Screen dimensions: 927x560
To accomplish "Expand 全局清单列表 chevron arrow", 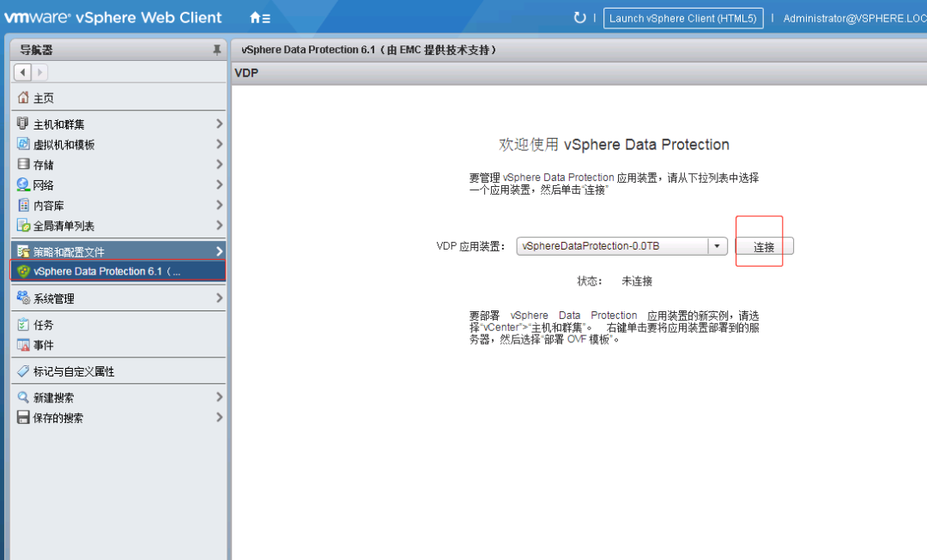I will coord(219,225).
